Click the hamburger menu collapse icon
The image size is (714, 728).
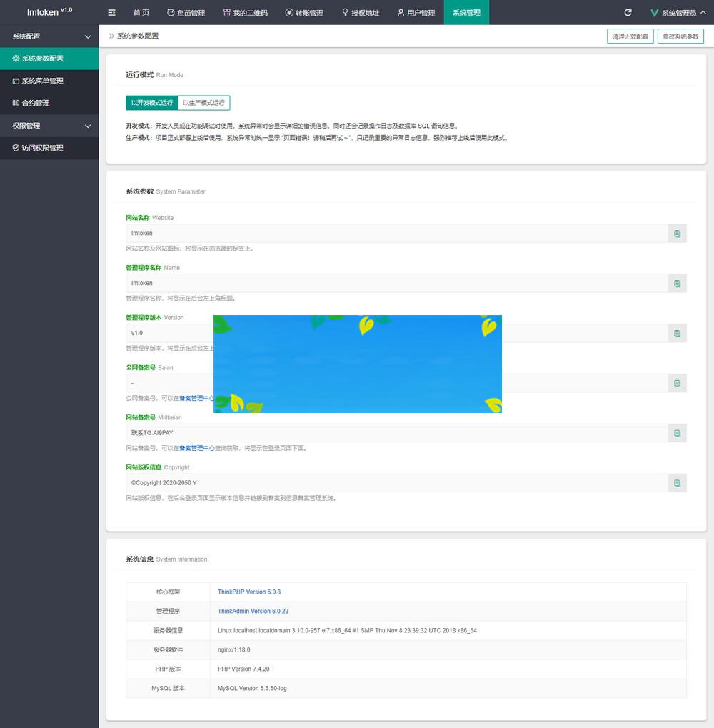pyautogui.click(x=111, y=13)
